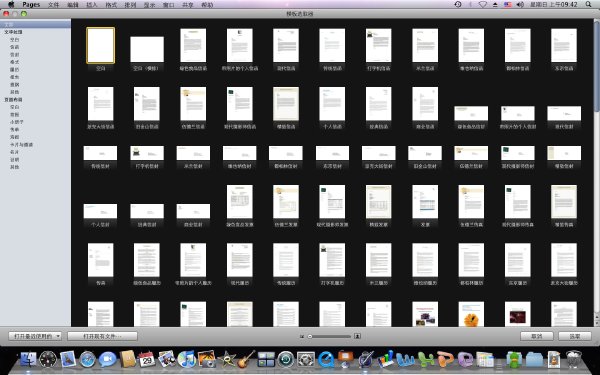This screenshot has height=375, width=600.
Task: Open Adium green duck icon
Action: [514, 359]
